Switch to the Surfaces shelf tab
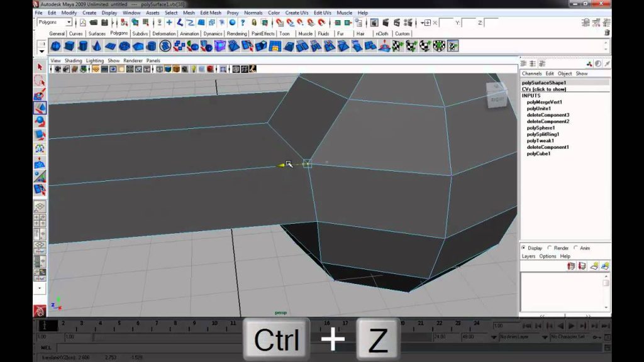644x362 pixels. click(97, 34)
